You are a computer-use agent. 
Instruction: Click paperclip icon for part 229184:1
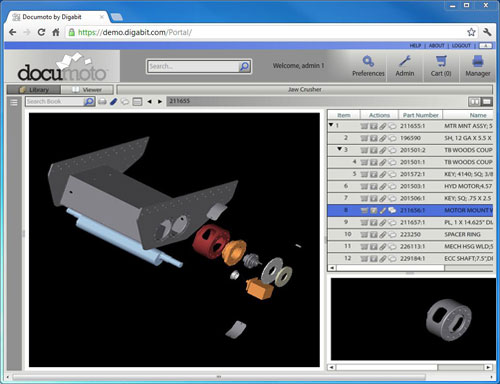(x=383, y=258)
